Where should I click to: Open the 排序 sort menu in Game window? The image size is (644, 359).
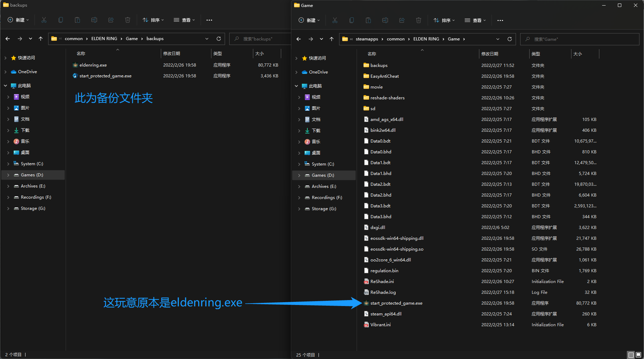coord(444,20)
